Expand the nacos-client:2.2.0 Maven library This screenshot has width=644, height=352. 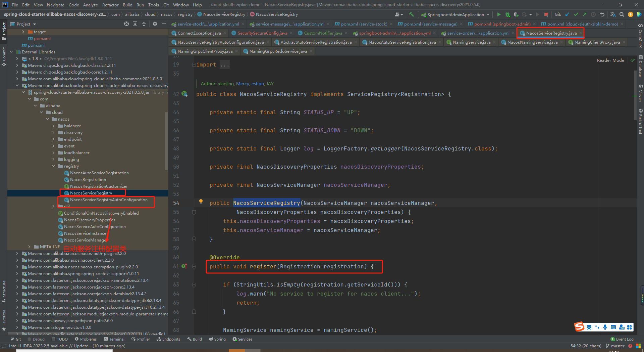(17, 260)
